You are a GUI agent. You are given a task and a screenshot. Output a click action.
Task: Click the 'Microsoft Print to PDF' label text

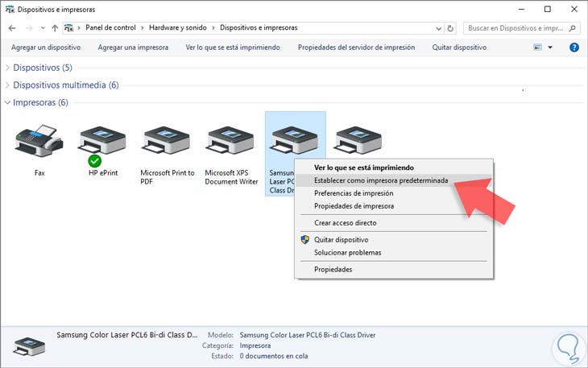pyautogui.click(x=168, y=177)
